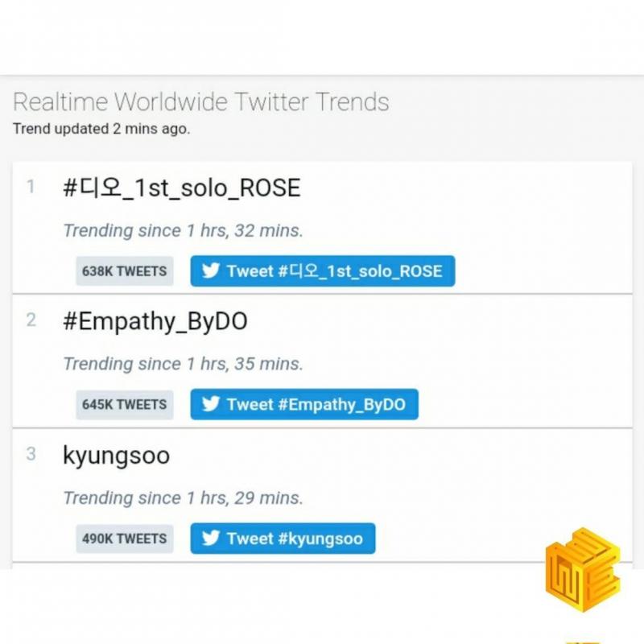
Task: Open the #Empathy_ByDO trend title
Action: tap(155, 322)
